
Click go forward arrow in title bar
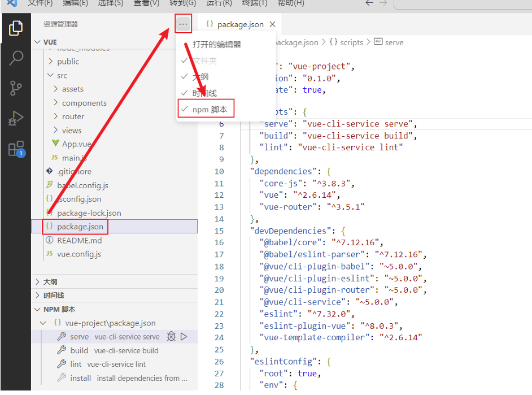coord(383,3)
